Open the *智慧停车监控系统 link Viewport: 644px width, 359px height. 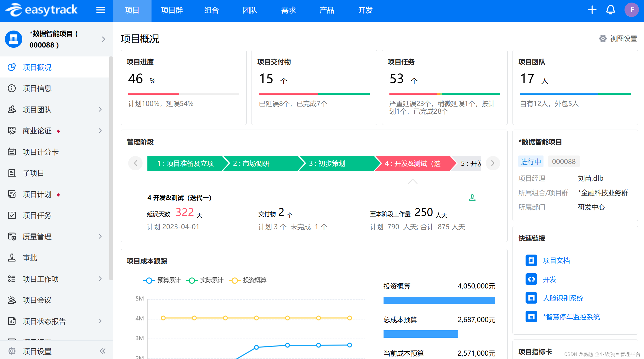click(571, 317)
